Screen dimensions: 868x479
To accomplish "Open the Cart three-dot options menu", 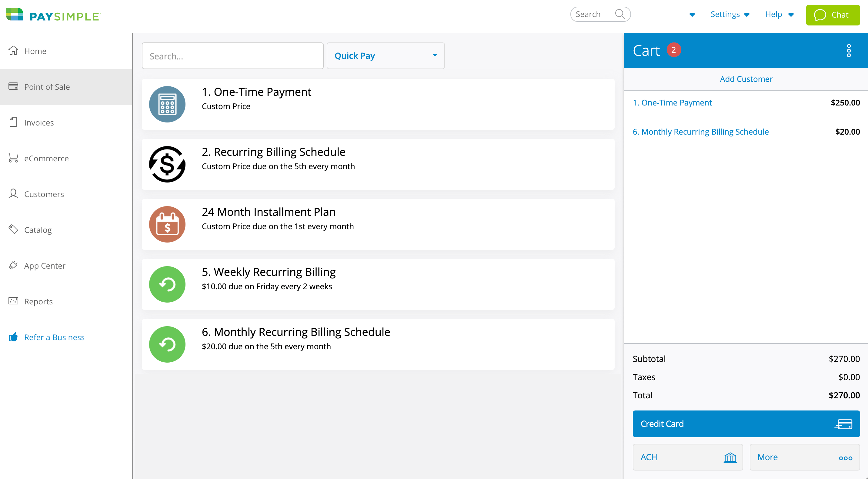I will (849, 51).
